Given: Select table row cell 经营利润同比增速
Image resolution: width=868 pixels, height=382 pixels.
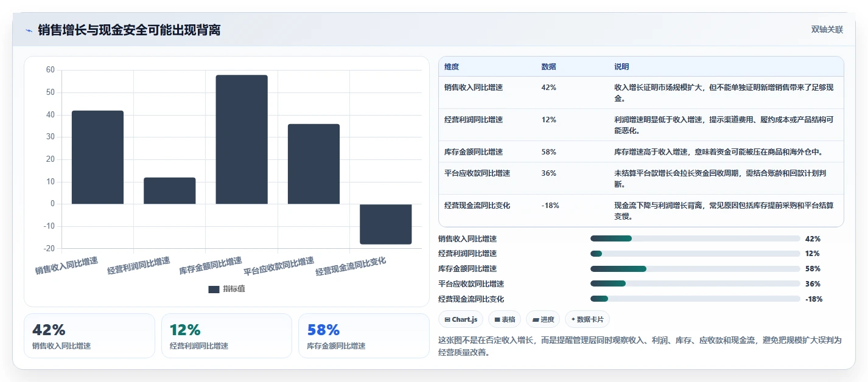Looking at the screenshot, I should click(474, 120).
